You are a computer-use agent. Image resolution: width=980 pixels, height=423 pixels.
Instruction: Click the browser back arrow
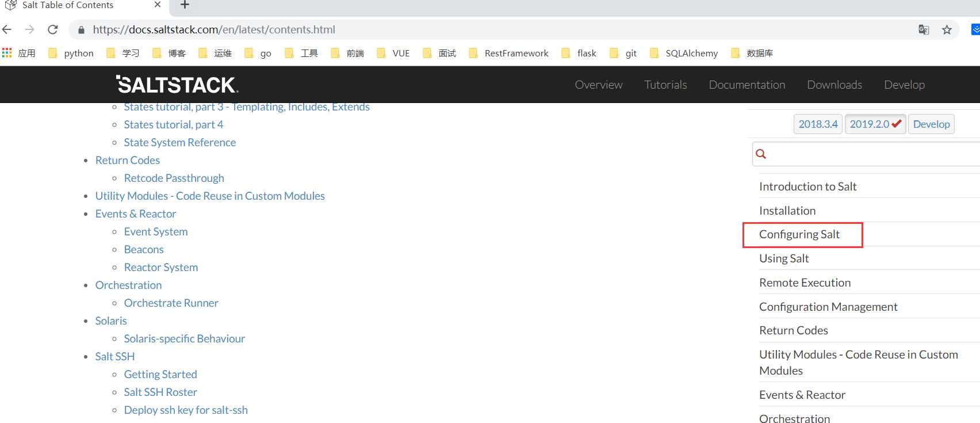coord(7,29)
